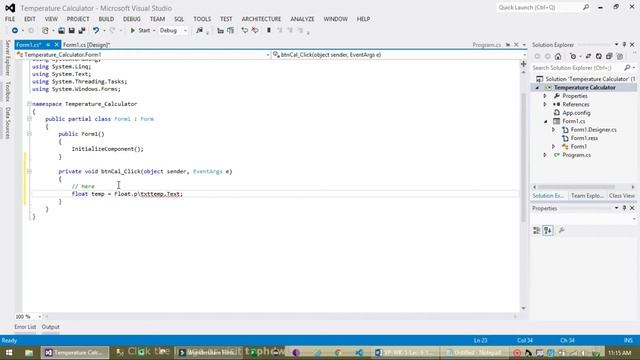Expand the Properties node in Solution Explorer
640x360 pixels.
545,96
